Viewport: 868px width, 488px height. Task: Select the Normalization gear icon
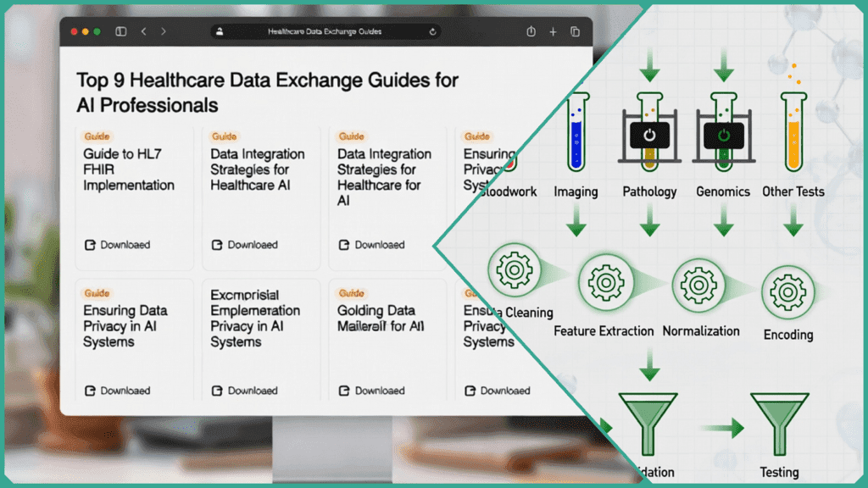coord(700,288)
